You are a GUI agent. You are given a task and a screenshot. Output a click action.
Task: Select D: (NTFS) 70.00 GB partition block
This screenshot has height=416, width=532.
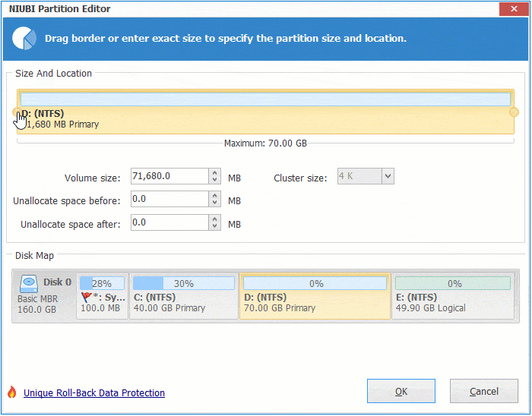pyautogui.click(x=314, y=296)
